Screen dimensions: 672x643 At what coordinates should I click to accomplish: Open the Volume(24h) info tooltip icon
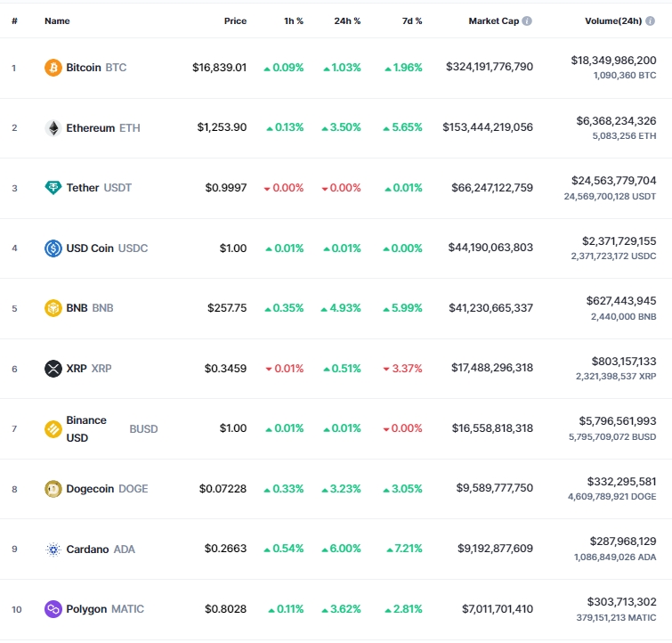pos(650,21)
